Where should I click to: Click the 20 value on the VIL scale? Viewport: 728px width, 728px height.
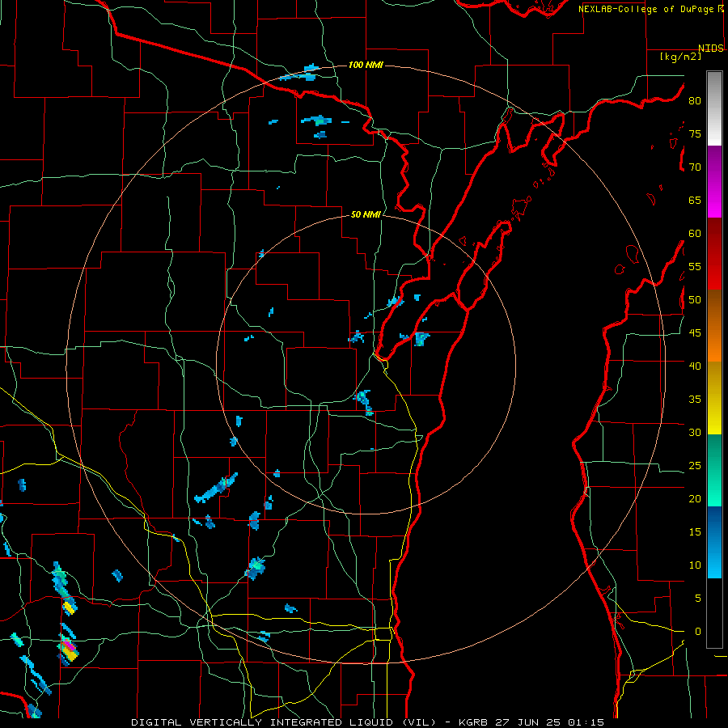pos(695,498)
